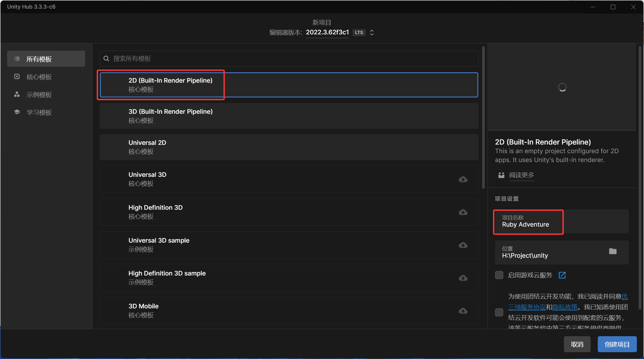The image size is (644, 359).
Task: Click download cloud for Universal 3D sample
Action: (x=463, y=245)
